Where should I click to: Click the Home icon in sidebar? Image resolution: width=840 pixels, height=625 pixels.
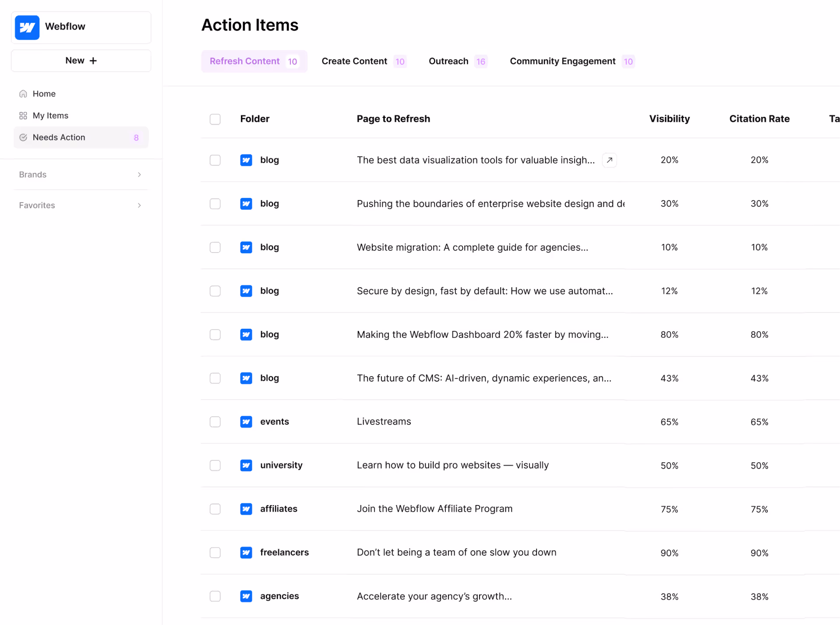[23, 94]
